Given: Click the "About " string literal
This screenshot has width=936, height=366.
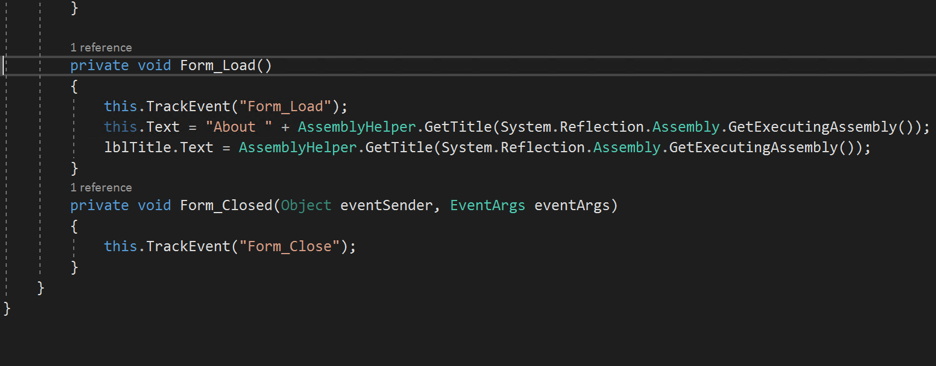Looking at the screenshot, I should 239,127.
